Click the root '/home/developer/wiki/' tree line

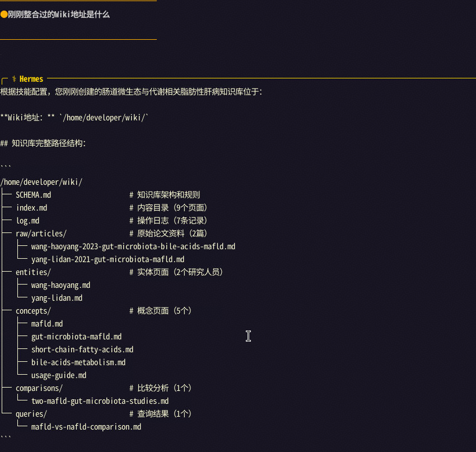coord(41,182)
